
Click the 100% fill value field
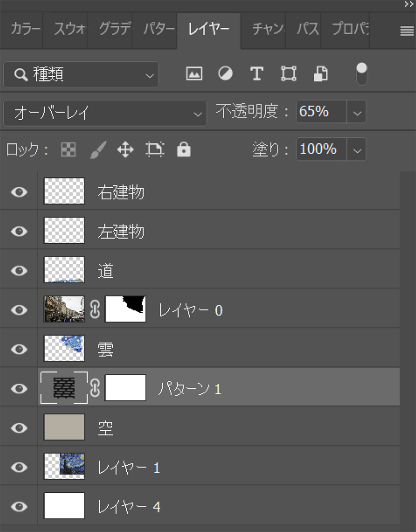click(x=321, y=149)
